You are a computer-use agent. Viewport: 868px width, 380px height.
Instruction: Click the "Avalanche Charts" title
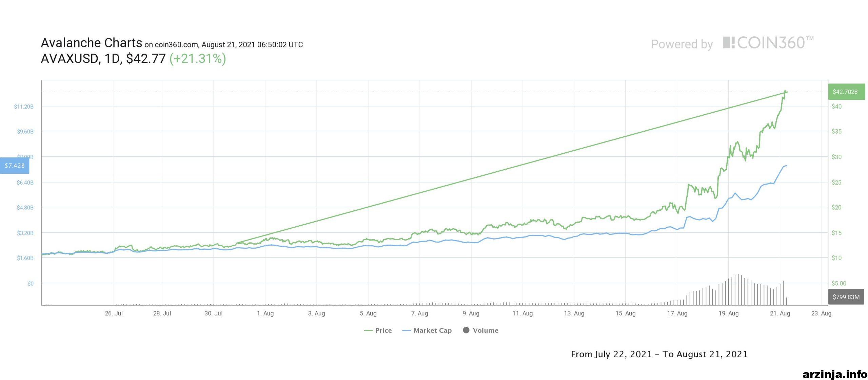click(x=92, y=43)
